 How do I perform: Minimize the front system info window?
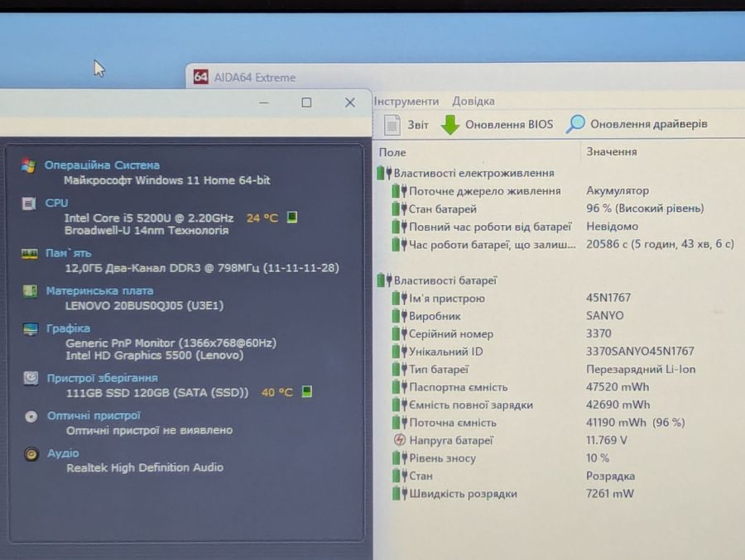(264, 103)
